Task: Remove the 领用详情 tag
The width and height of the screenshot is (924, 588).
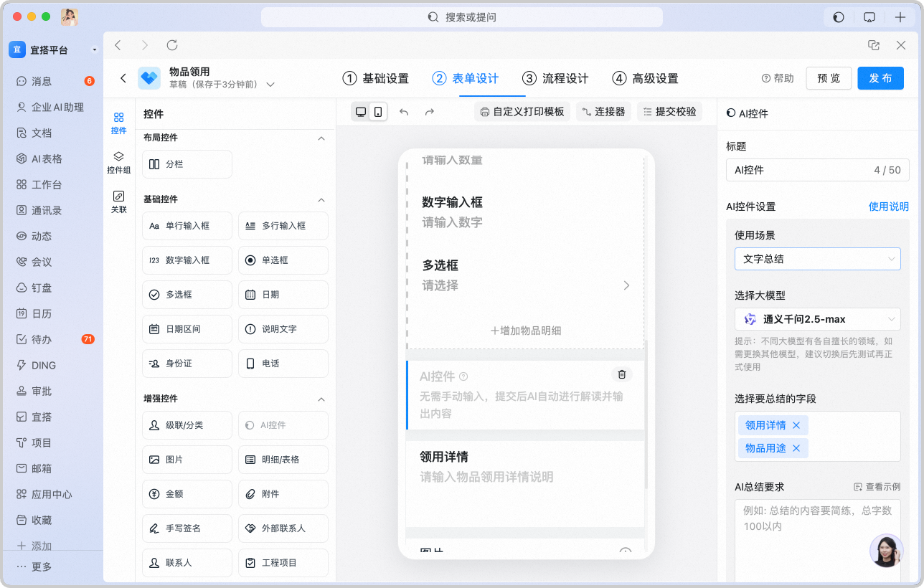Action: (x=796, y=425)
